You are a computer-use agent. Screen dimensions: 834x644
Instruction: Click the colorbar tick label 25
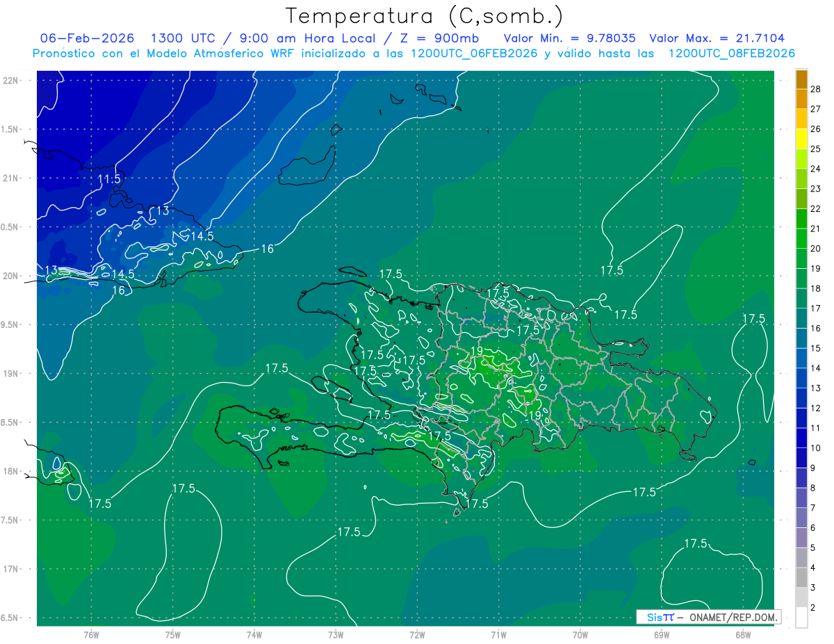click(816, 149)
